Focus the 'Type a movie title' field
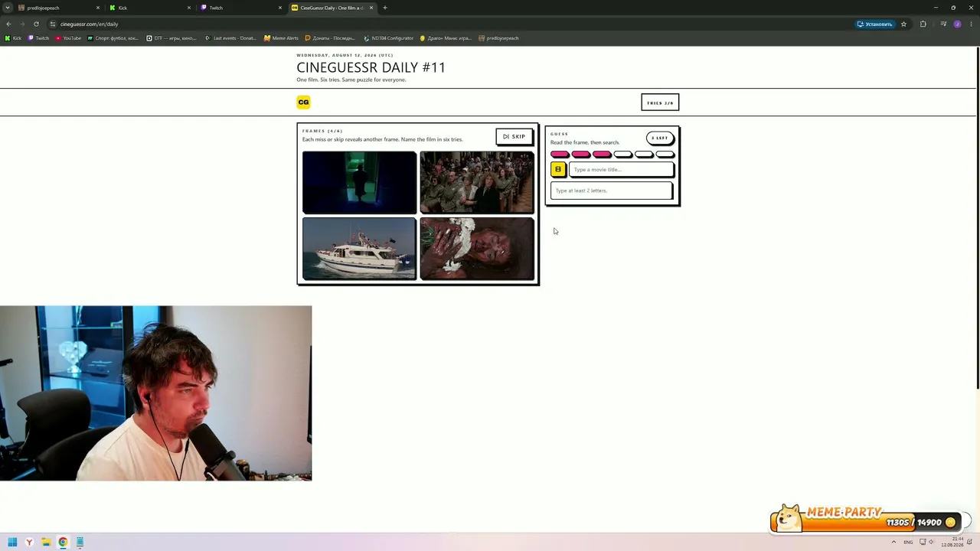This screenshot has height=551, width=980. tap(621, 169)
